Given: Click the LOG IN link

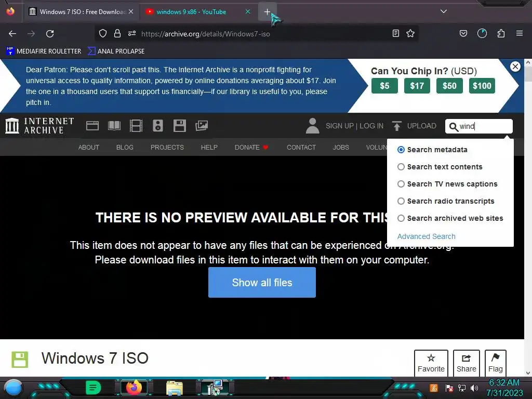Looking at the screenshot, I should (x=371, y=126).
